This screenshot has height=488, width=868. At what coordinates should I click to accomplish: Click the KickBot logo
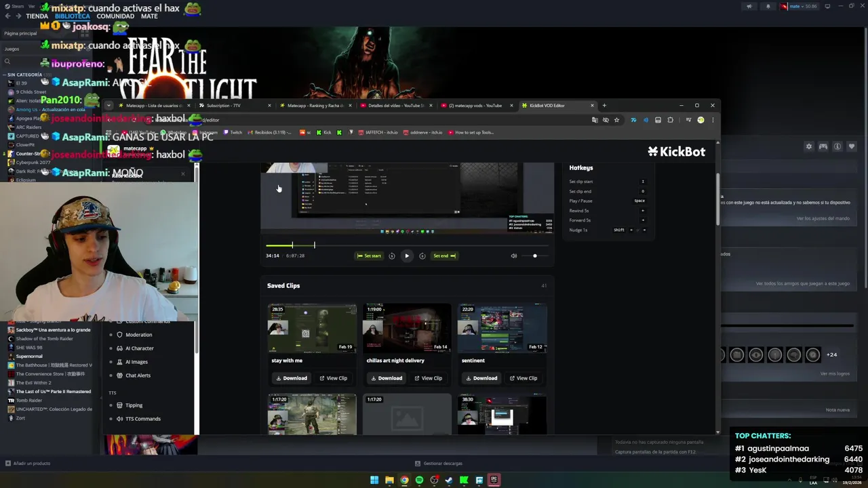tap(676, 152)
